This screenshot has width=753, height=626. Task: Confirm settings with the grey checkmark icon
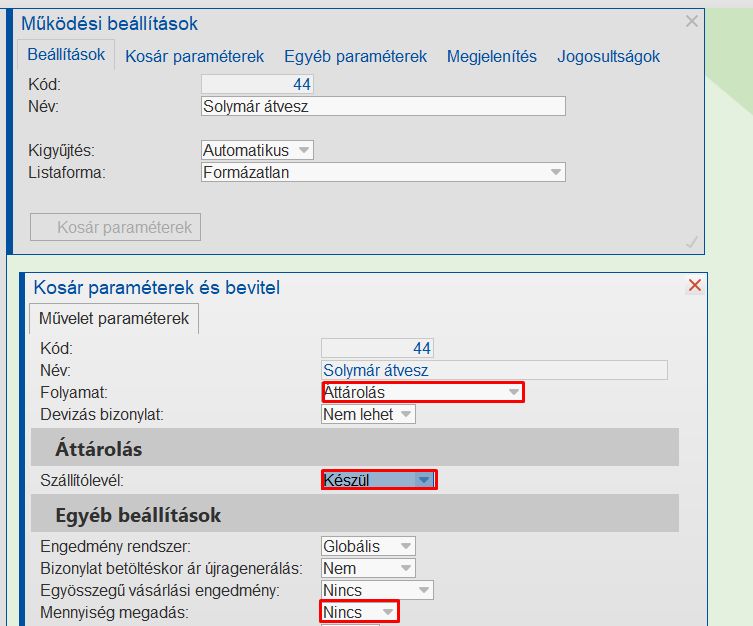point(691,241)
